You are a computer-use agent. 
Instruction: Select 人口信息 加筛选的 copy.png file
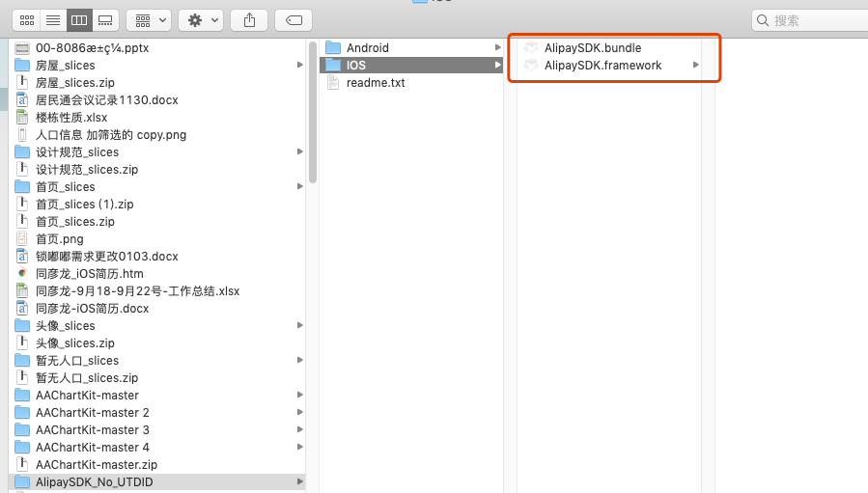pos(157,134)
